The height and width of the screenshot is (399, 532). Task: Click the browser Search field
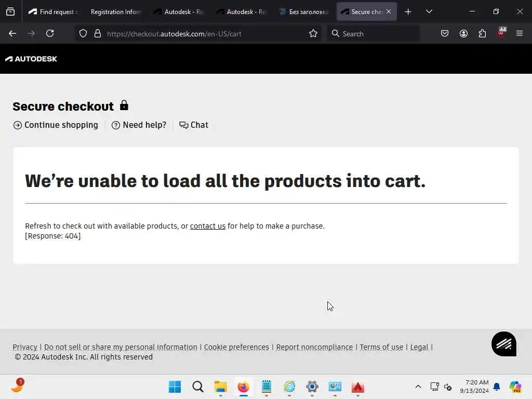click(373, 34)
